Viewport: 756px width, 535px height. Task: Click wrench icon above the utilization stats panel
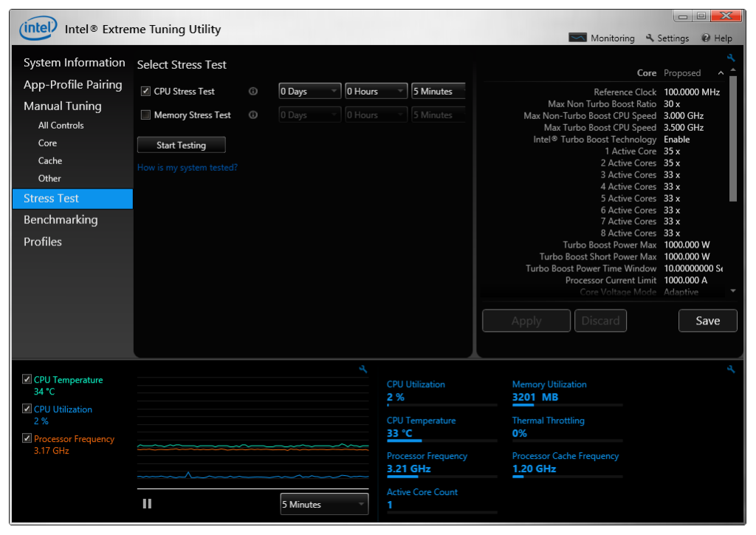(x=731, y=369)
